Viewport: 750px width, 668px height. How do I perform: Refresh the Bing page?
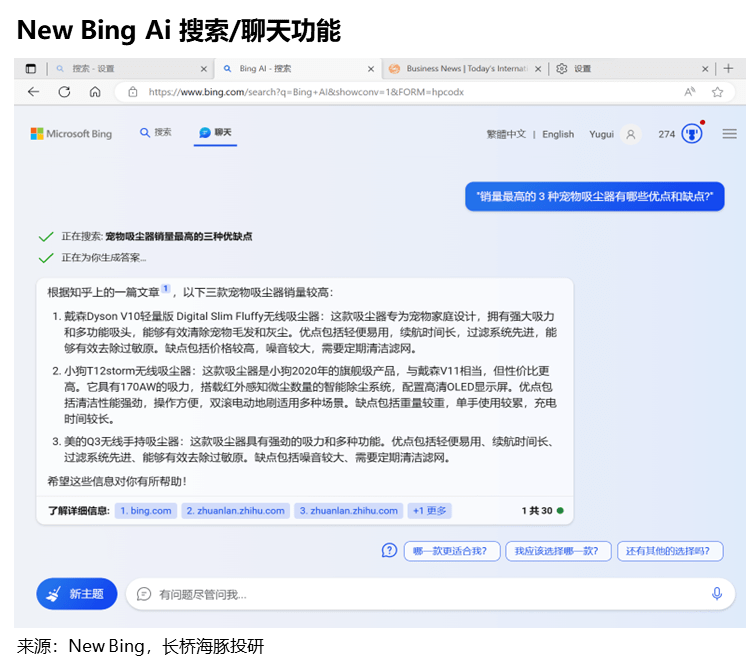pyautogui.click(x=64, y=92)
